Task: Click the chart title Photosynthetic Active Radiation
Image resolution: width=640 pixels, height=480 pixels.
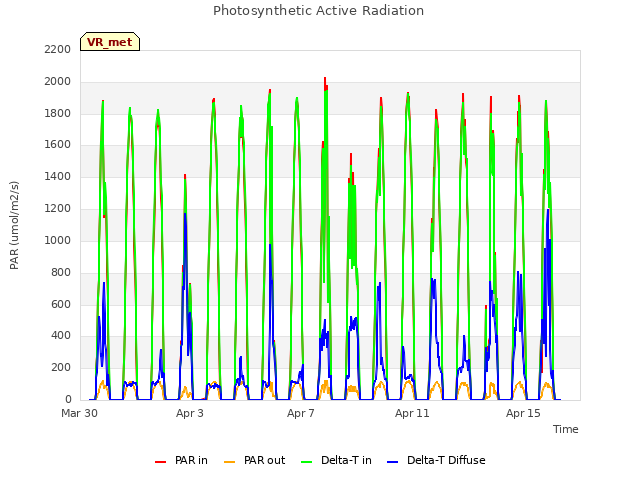Action: [x=318, y=11]
